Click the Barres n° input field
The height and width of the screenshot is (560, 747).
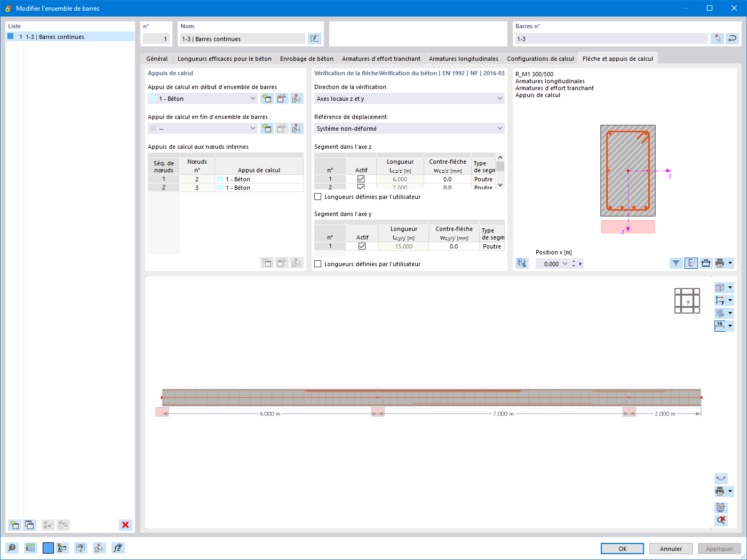611,38
